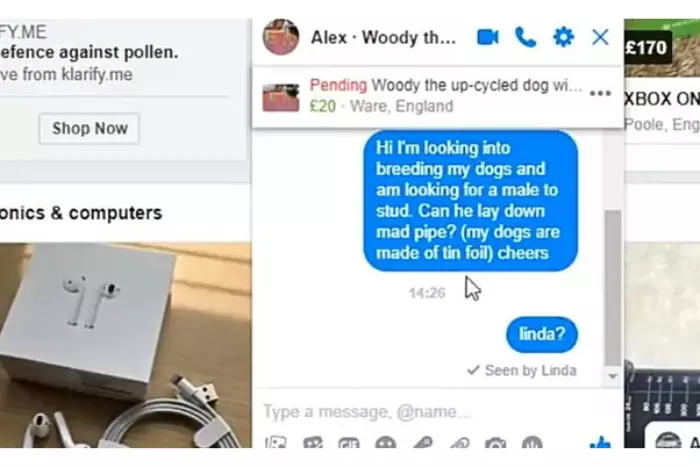700x467 pixels.
Task: Open the GIF picker icon
Action: (x=349, y=443)
